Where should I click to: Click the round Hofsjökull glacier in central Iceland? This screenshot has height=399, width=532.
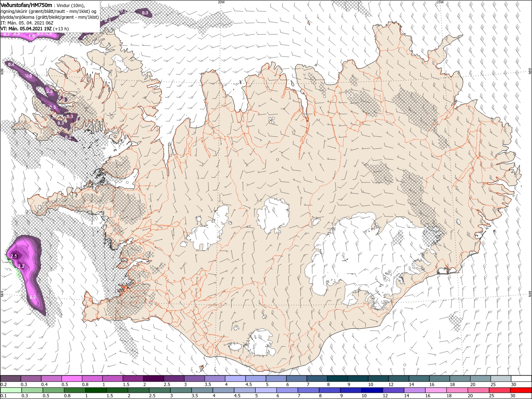click(273, 216)
